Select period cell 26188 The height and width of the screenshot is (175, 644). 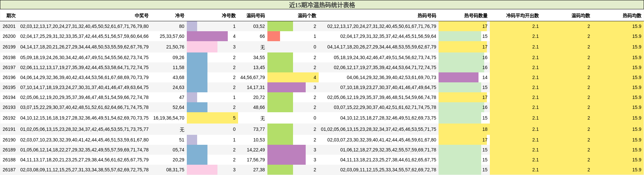coord(9,160)
